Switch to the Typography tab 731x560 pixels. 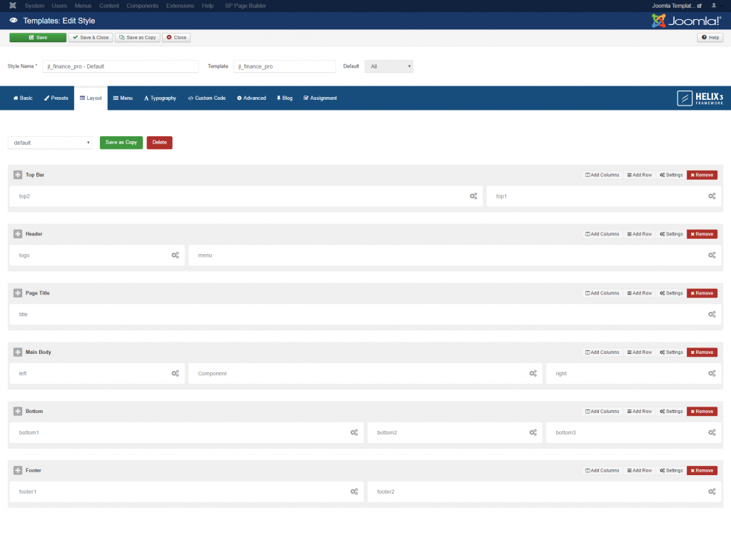tap(160, 98)
